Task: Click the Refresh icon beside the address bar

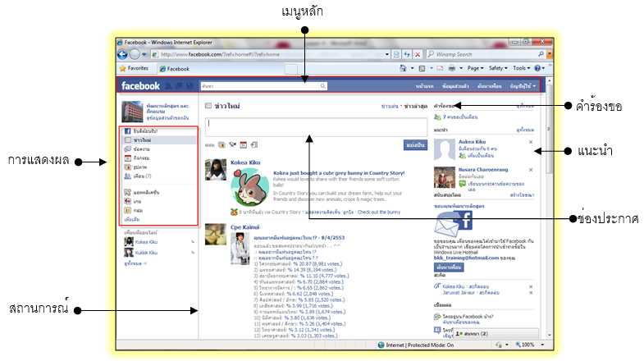Action: (x=407, y=54)
